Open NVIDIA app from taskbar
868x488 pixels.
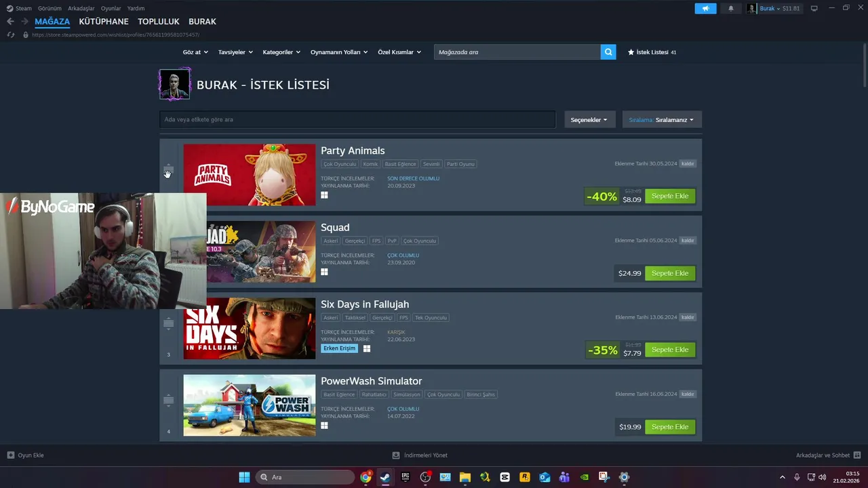click(584, 477)
